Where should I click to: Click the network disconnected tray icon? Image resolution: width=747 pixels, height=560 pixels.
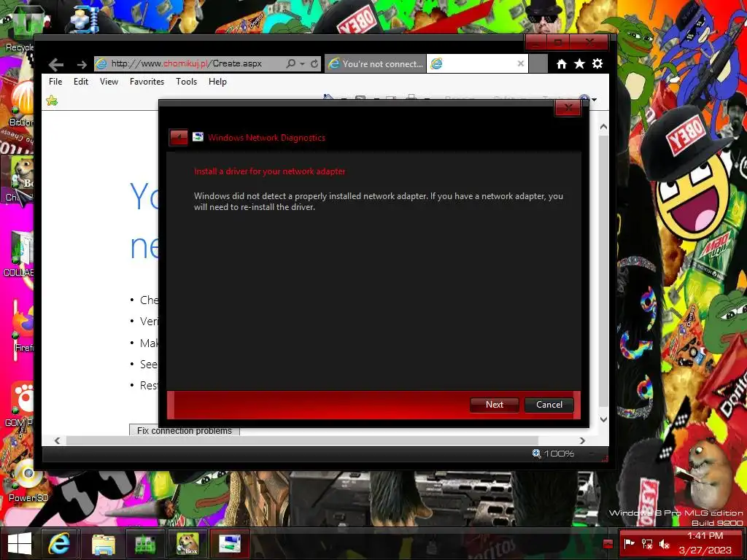(x=647, y=543)
